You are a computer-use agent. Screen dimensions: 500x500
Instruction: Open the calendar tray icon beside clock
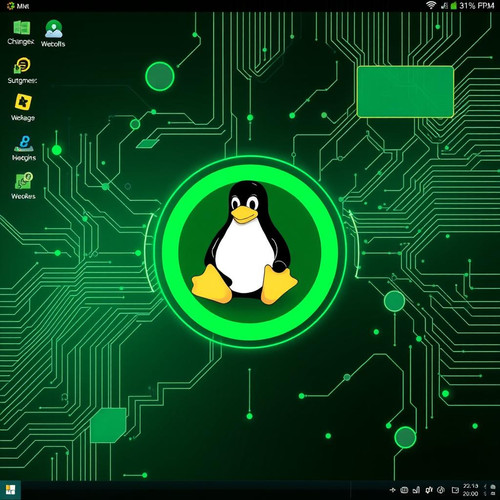455,490
